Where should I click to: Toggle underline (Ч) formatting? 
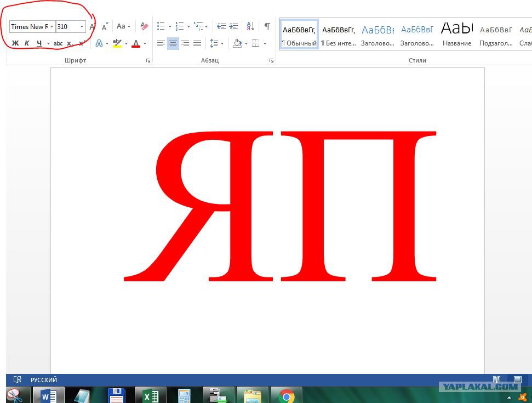39,43
